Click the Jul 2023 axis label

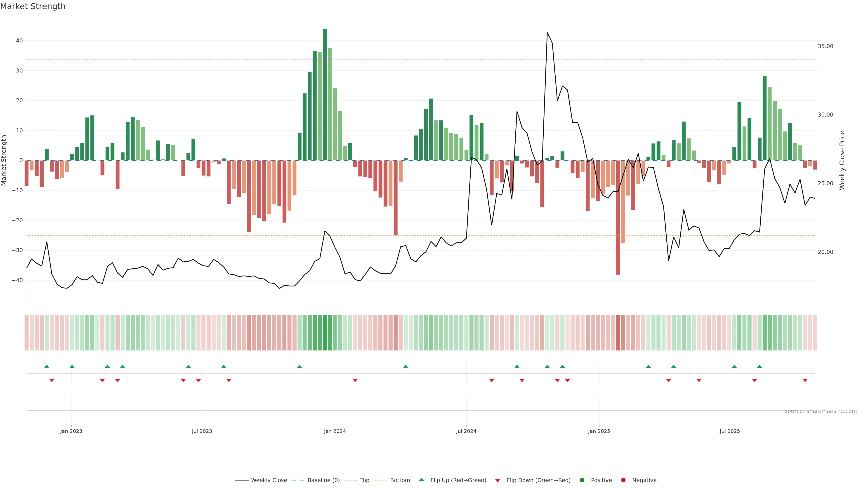(x=202, y=431)
